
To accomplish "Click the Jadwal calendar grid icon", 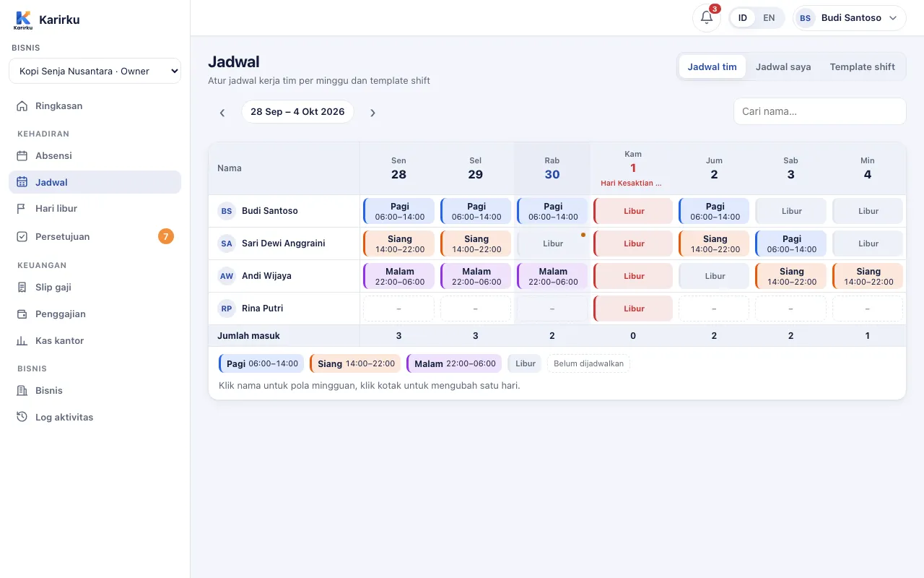I will 22,183.
